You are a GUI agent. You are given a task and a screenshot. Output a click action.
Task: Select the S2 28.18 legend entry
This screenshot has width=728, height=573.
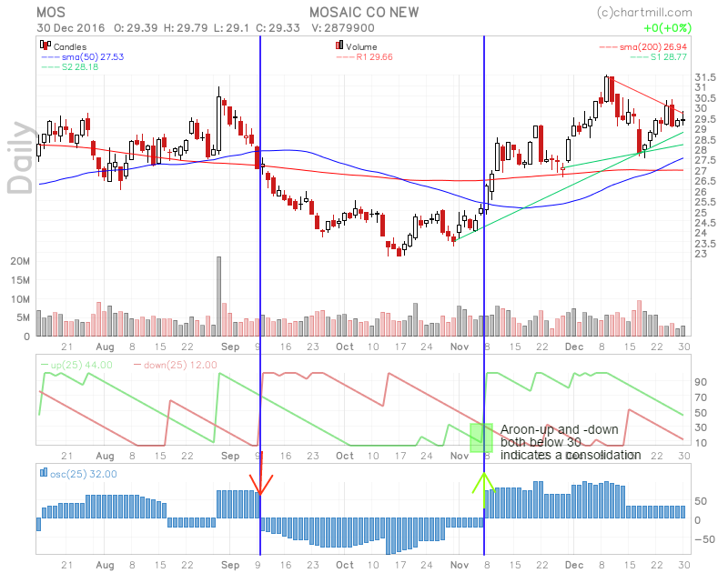pyautogui.click(x=70, y=66)
